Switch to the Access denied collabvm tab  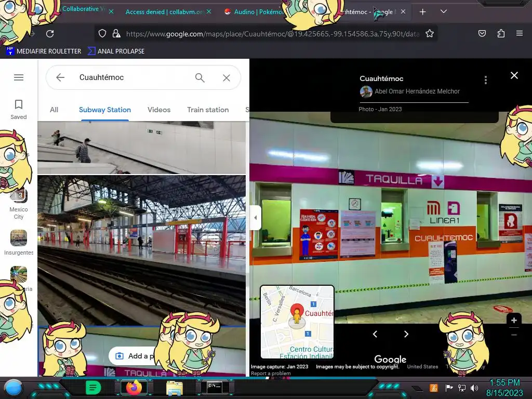[165, 12]
